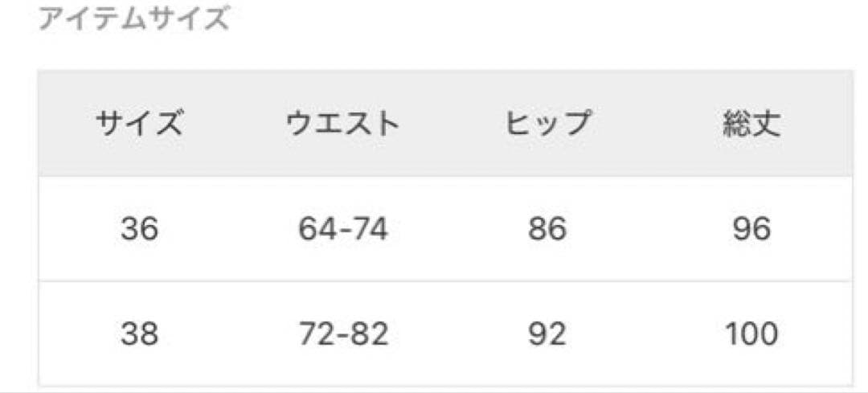Click the 72-82 waist value
This screenshot has height=393, width=868.
click(x=343, y=333)
